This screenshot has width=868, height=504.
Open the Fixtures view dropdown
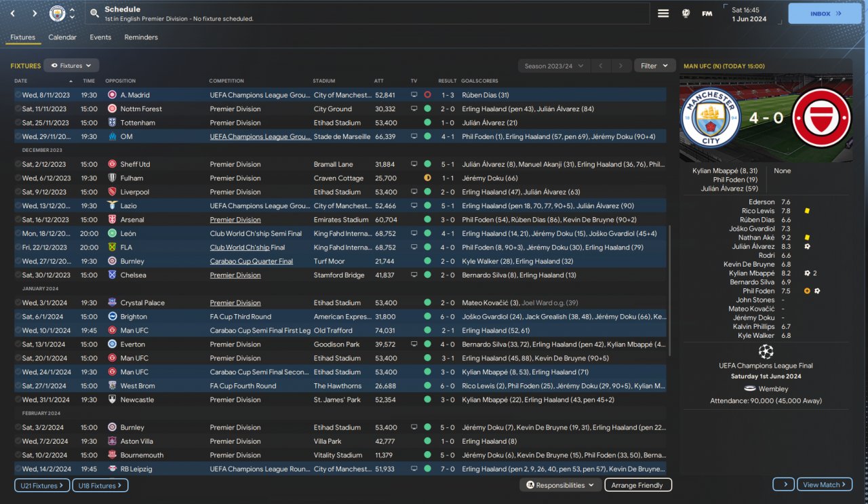point(72,66)
